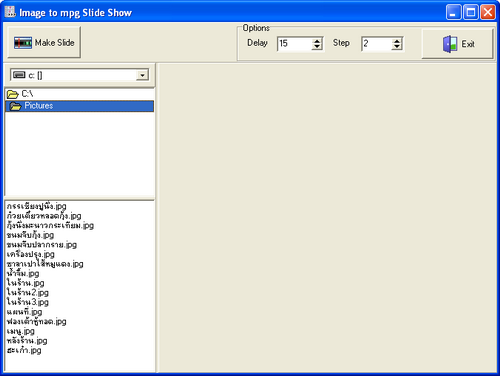Close the Image to mpg Slide Show window
The height and width of the screenshot is (376, 500).
click(488, 12)
